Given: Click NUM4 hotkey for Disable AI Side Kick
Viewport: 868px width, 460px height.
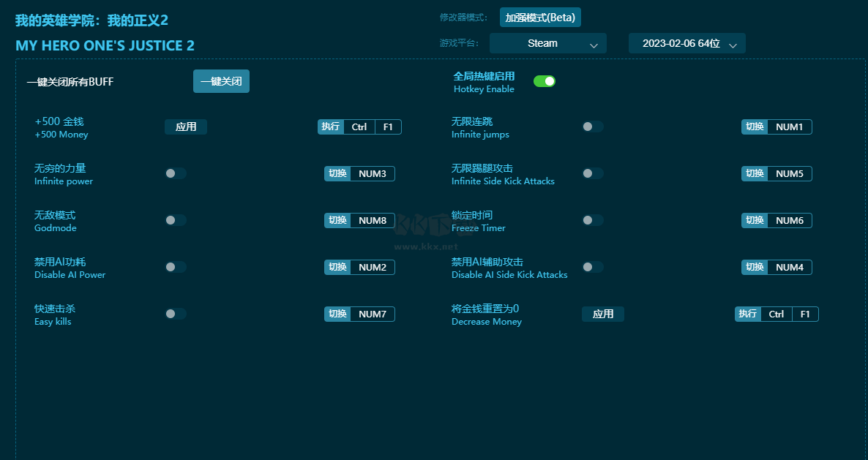Looking at the screenshot, I should point(790,267).
